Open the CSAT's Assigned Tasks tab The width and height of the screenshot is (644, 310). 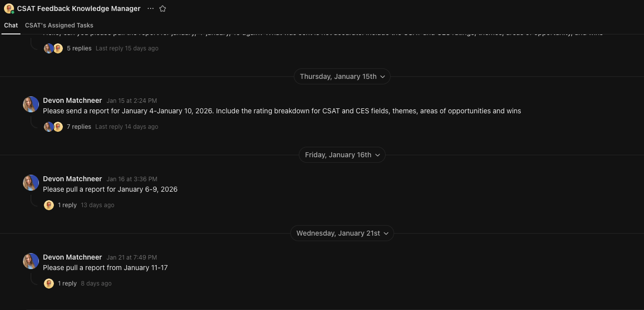point(59,25)
